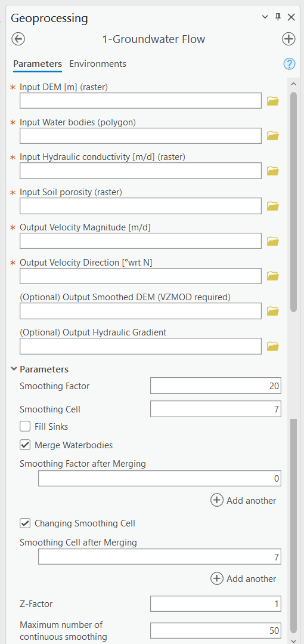
Task: Click the Z-Factor value field
Action: pyautogui.click(x=216, y=604)
